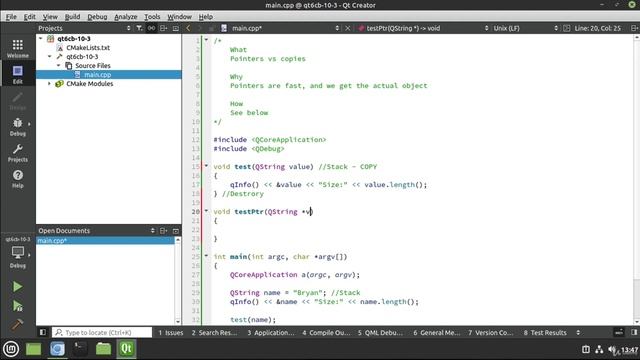640x360 pixels.
Task: Click the Line 20, Col 25 indicator
Action: tap(597, 28)
